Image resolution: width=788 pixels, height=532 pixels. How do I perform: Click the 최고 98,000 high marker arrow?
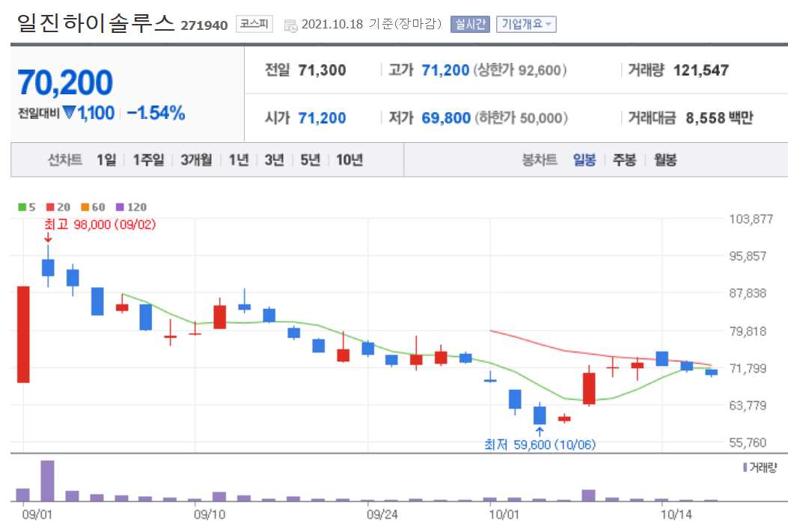[x=49, y=238]
